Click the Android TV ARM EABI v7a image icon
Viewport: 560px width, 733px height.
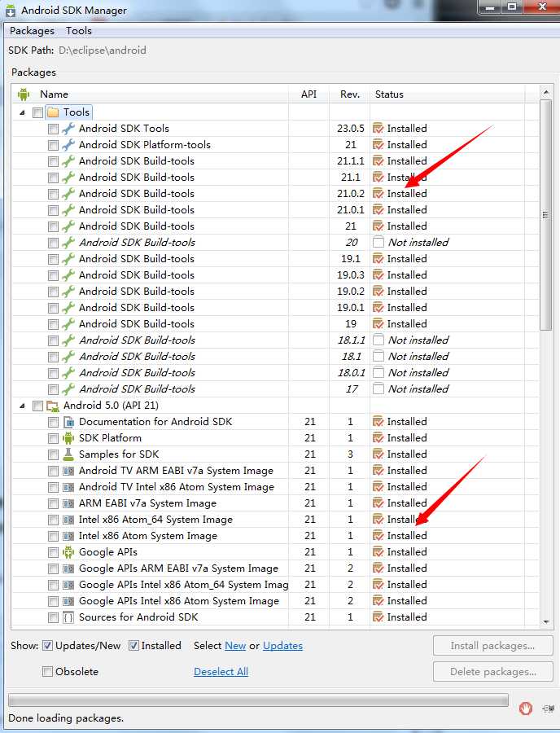tap(68, 471)
